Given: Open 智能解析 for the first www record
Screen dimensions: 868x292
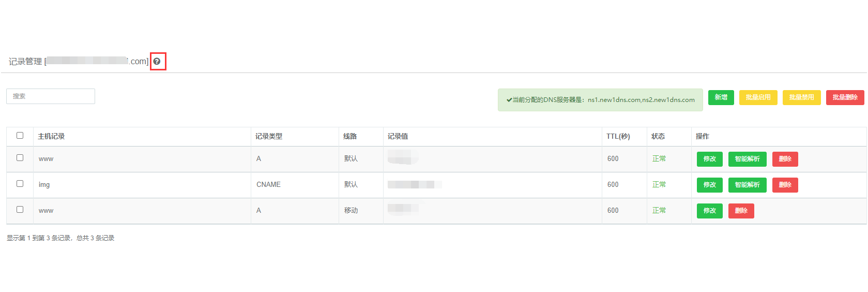Looking at the screenshot, I should pyautogui.click(x=747, y=159).
